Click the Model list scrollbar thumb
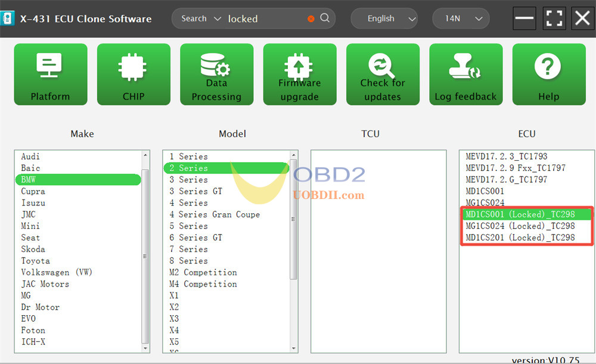This screenshot has height=364, width=596. pos(293,219)
